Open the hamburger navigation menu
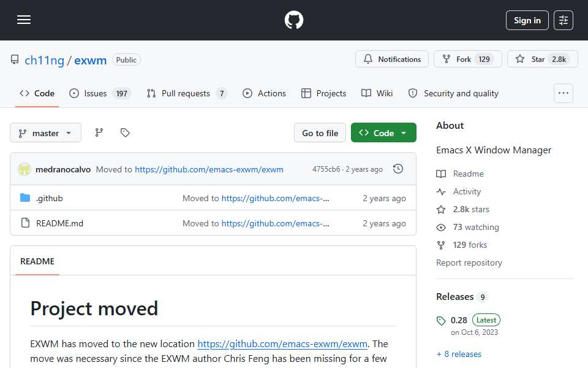Viewport: 588px width, 368px height. (x=24, y=20)
